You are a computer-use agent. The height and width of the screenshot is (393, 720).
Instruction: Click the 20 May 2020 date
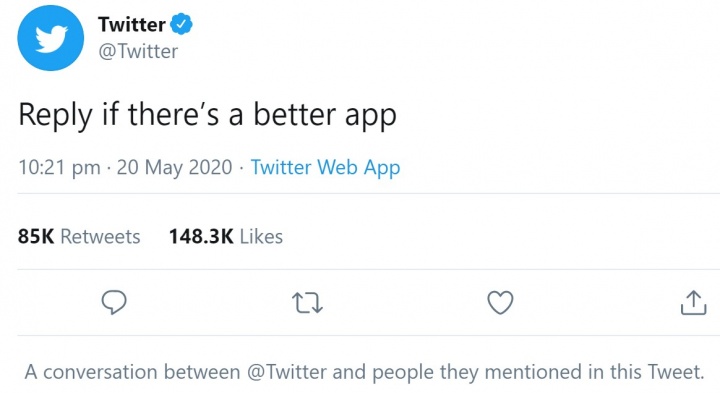174,168
